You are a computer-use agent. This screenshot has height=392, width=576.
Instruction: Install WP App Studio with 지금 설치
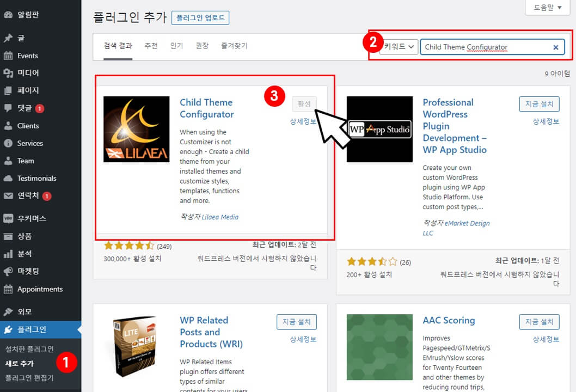point(540,104)
